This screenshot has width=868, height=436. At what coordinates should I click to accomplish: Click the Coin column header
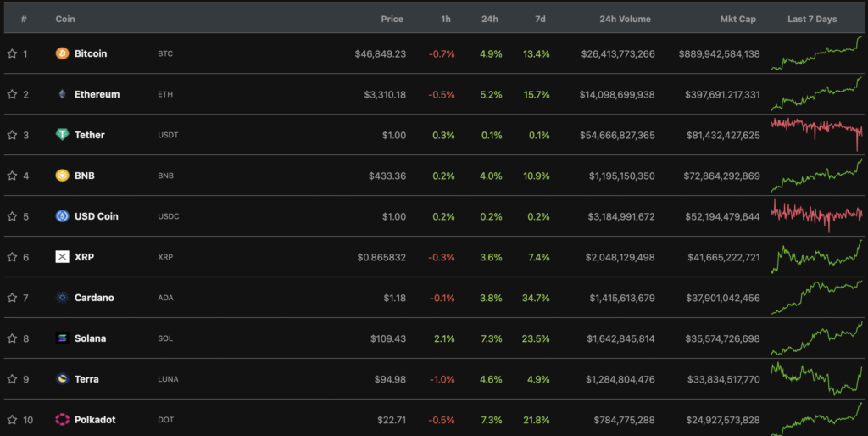click(65, 19)
